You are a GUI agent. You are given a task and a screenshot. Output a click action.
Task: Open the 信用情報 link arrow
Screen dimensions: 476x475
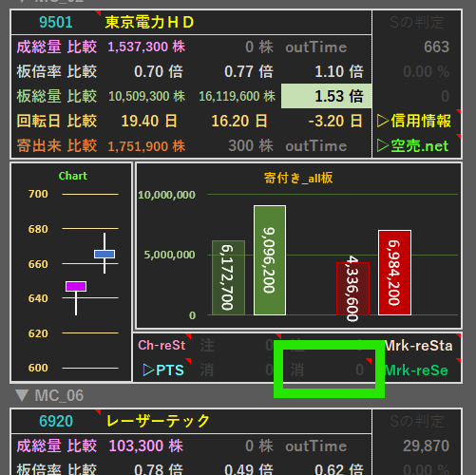pyautogui.click(x=383, y=121)
